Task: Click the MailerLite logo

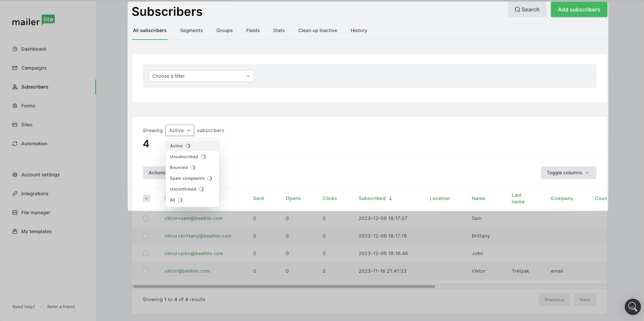Action: [x=33, y=21]
